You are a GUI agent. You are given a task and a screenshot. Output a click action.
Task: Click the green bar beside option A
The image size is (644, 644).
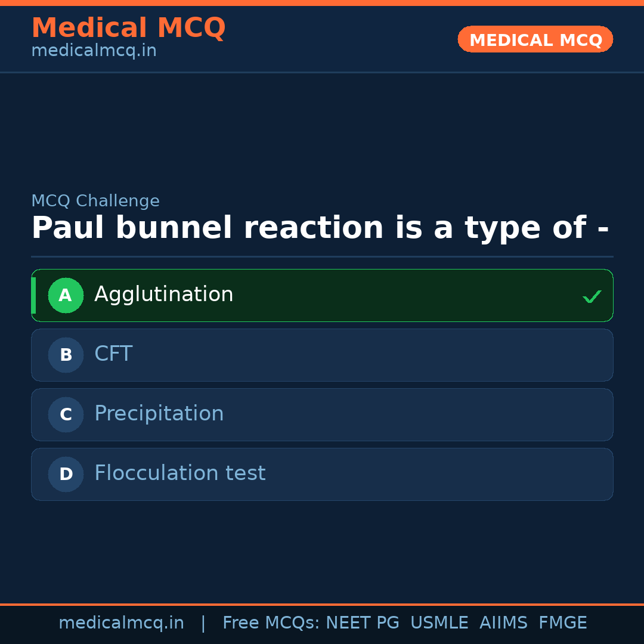(33, 295)
